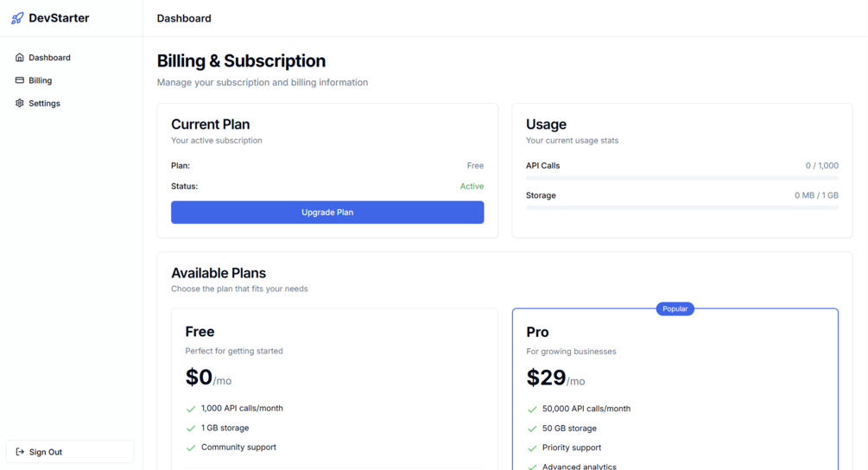Click checkmark icon next to Priority support

(532, 448)
